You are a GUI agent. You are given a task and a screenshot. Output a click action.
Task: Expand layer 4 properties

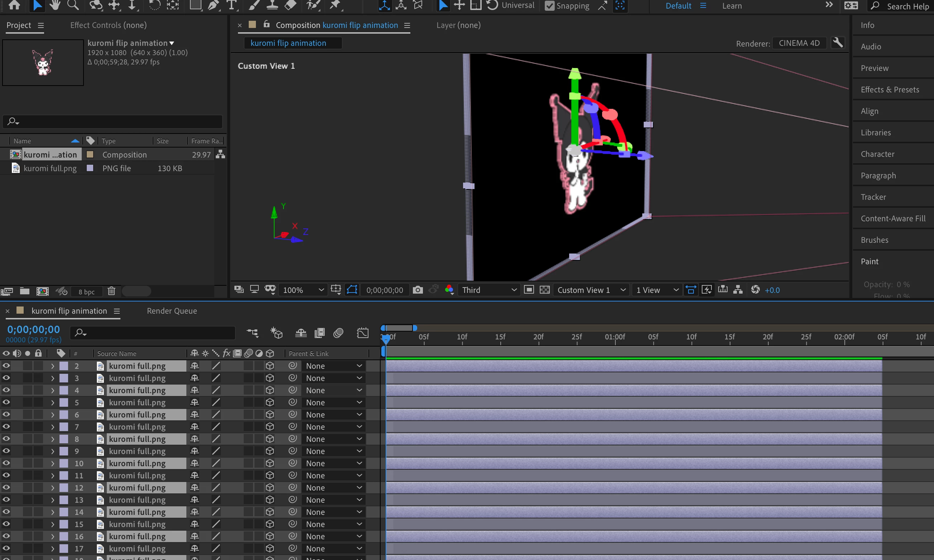click(52, 390)
